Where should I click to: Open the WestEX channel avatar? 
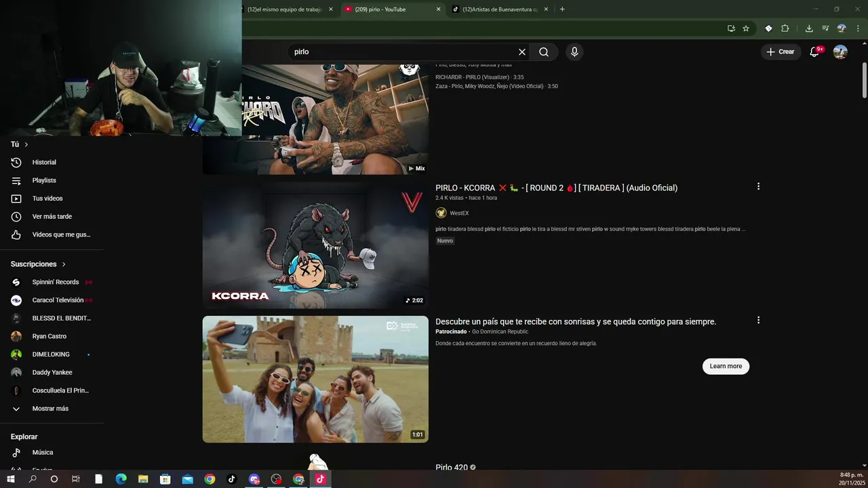tap(441, 213)
